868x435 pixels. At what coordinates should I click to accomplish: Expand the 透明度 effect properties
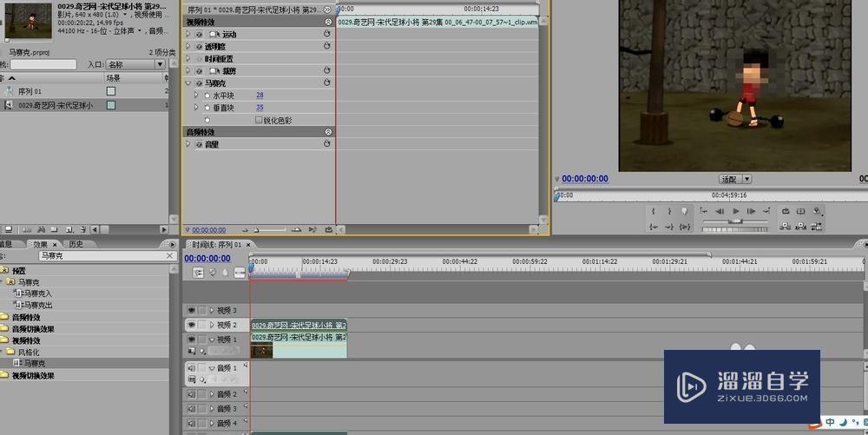point(188,47)
